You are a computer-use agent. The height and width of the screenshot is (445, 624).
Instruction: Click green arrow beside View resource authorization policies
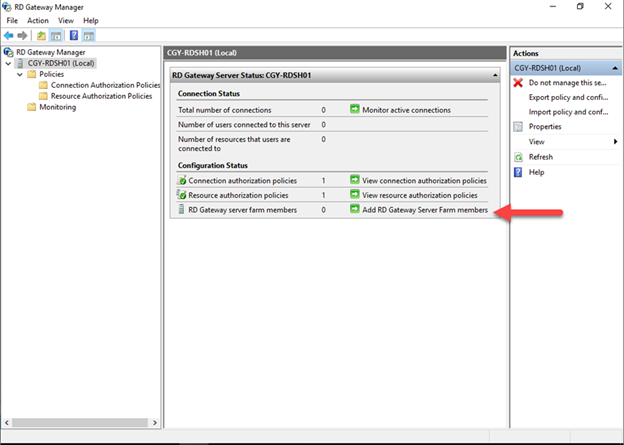point(355,195)
